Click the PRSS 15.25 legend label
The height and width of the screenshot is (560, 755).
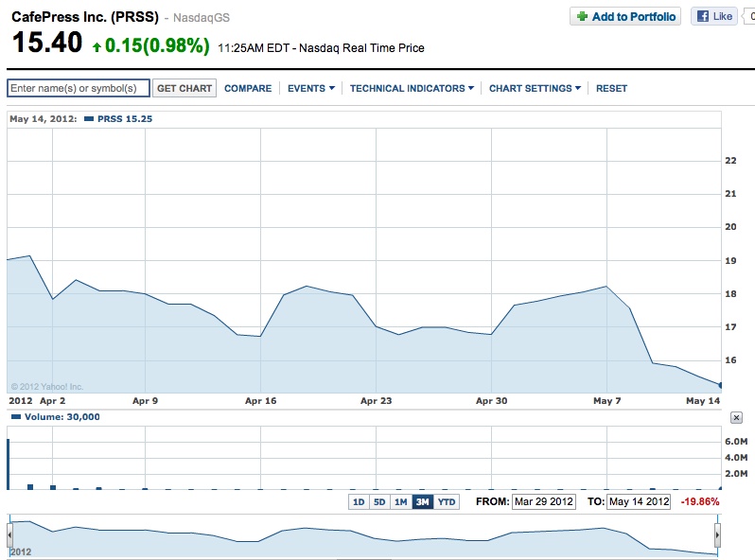tap(125, 119)
